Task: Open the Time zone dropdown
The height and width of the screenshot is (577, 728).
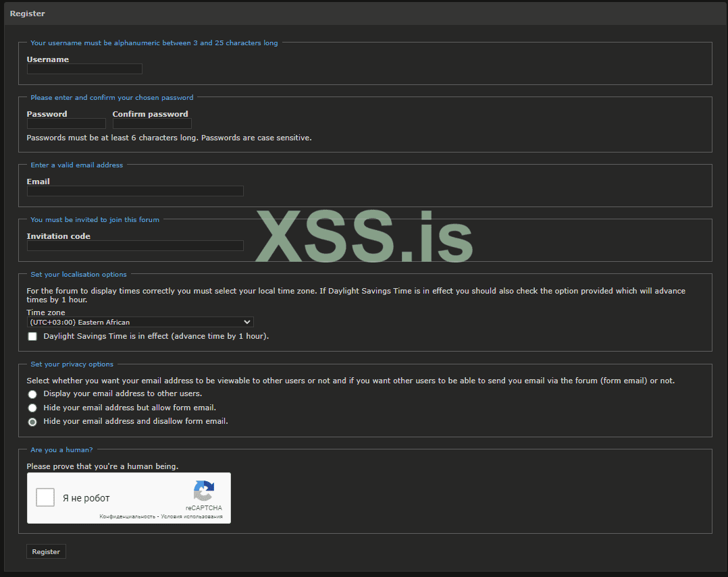Action: pyautogui.click(x=140, y=322)
